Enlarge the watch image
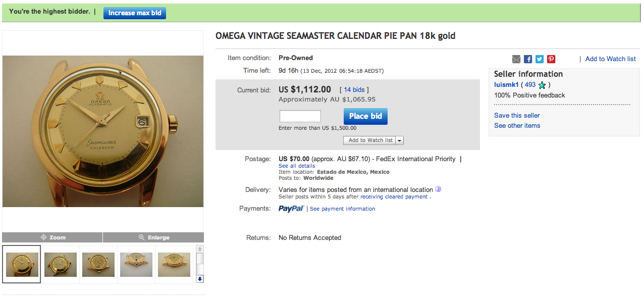 [153, 237]
